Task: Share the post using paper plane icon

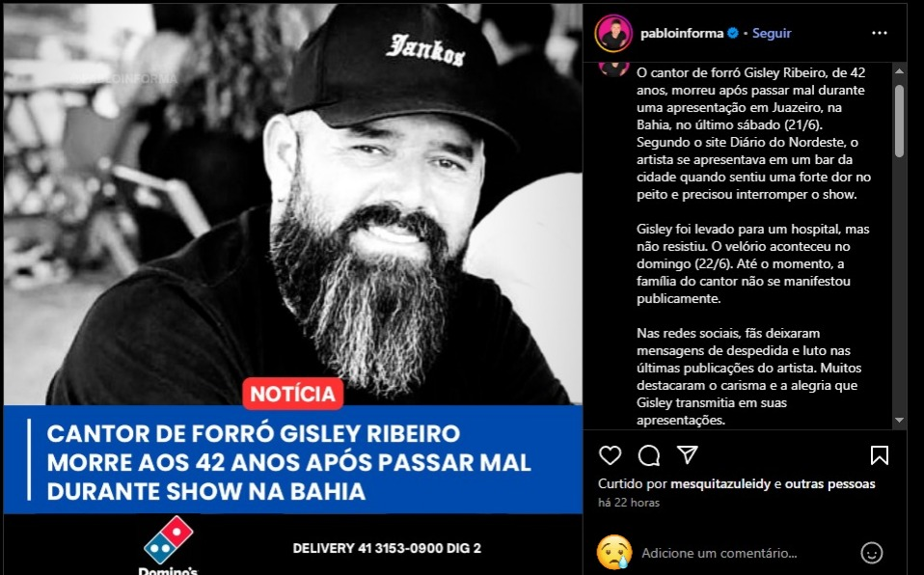Action: (x=687, y=454)
